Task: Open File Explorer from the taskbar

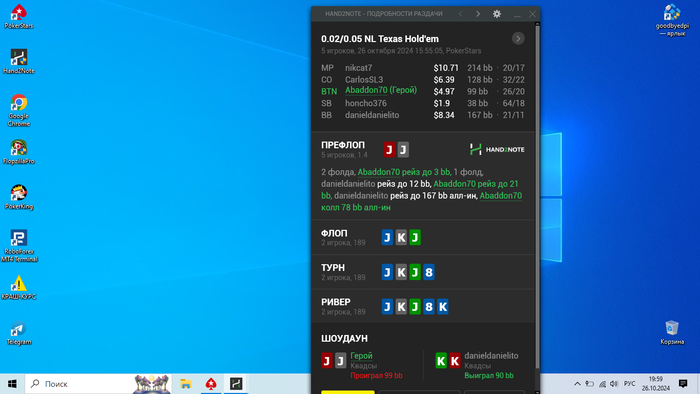Action: (186, 384)
